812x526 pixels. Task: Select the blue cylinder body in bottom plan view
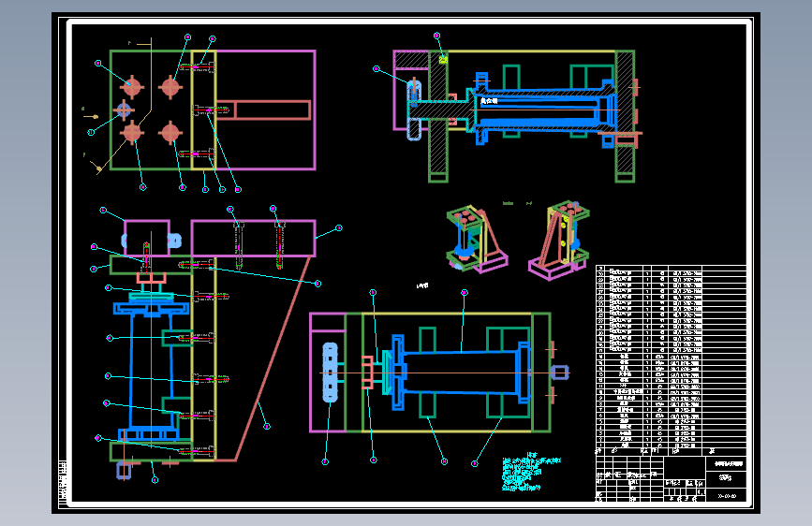[461, 373]
